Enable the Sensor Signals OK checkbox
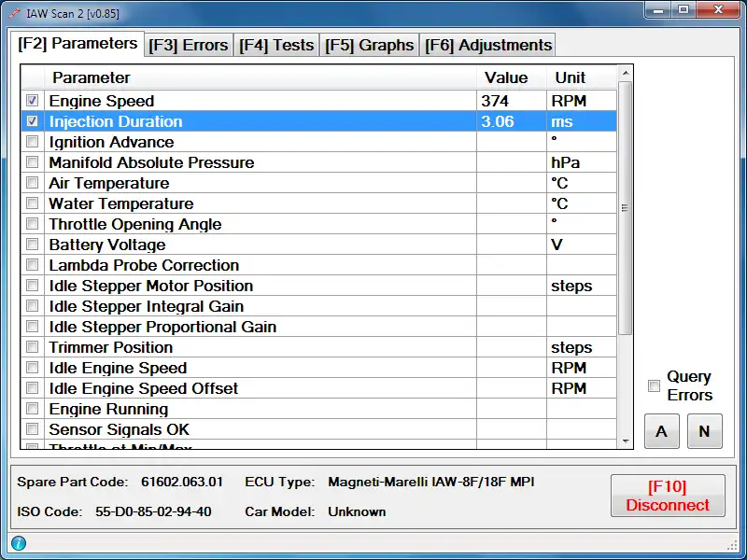 point(33,429)
